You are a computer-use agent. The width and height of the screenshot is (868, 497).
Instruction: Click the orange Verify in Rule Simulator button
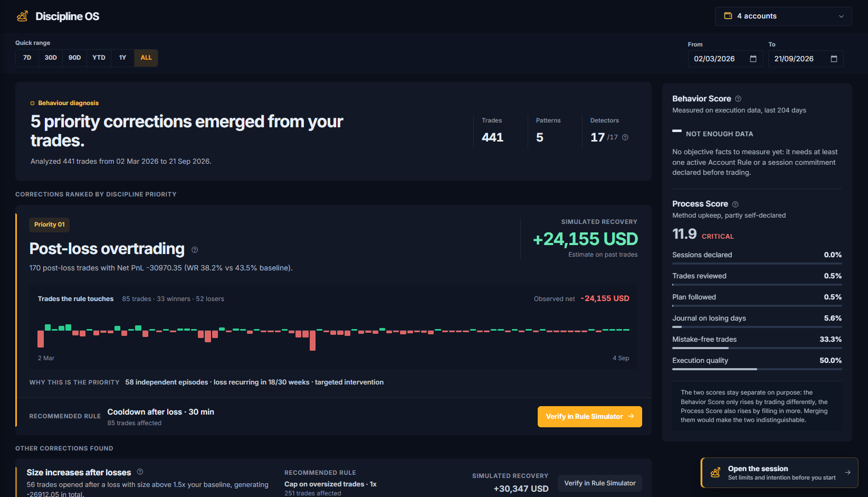pyautogui.click(x=590, y=417)
